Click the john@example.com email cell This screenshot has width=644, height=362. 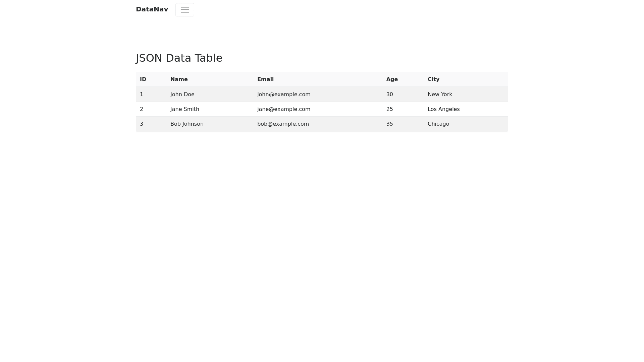coord(284,95)
